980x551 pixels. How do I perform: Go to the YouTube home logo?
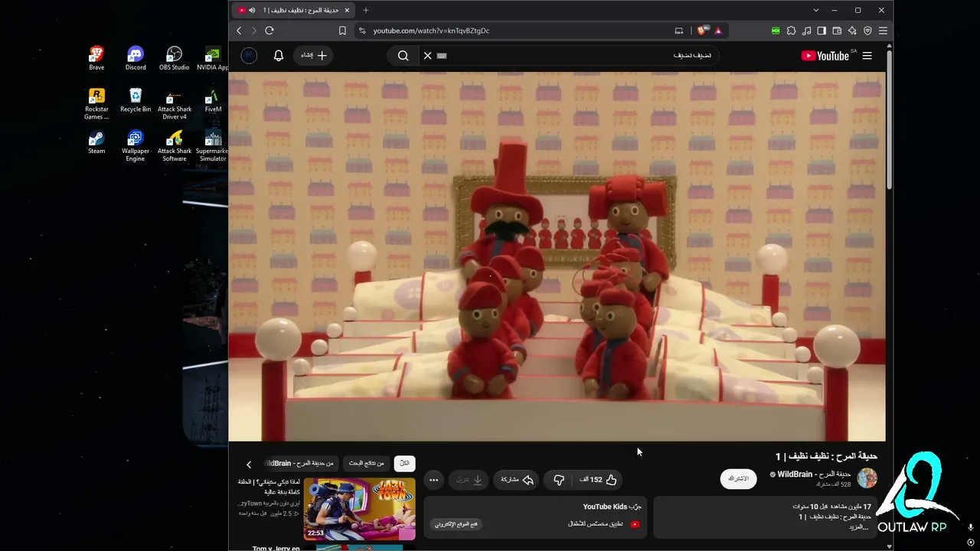(x=825, y=56)
